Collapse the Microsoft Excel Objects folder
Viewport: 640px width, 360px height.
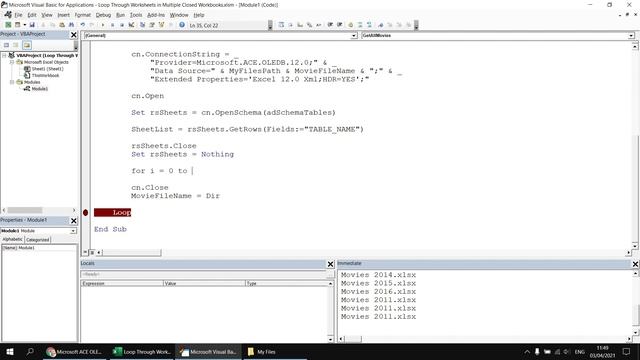point(12,62)
